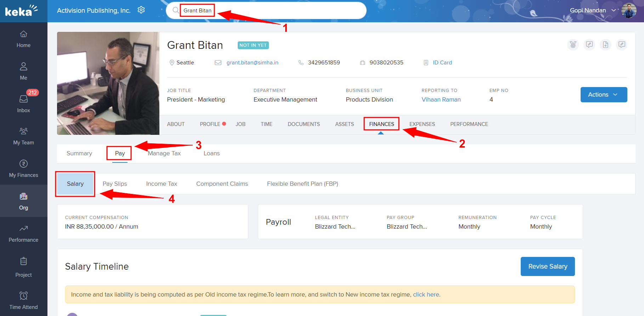The height and width of the screenshot is (316, 644).
Task: Open Vihaan Raman's reporting manager link
Action: pyautogui.click(x=441, y=99)
